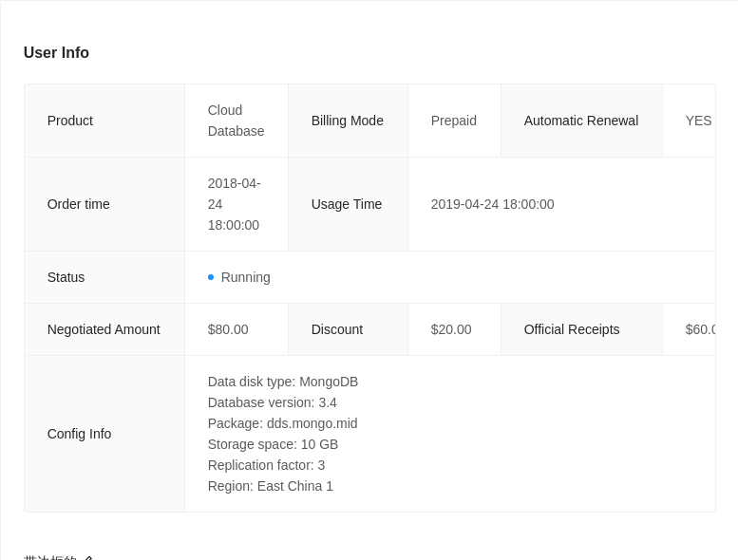738x560 pixels.
Task: Click the Prepaid billing value
Action: point(453,121)
